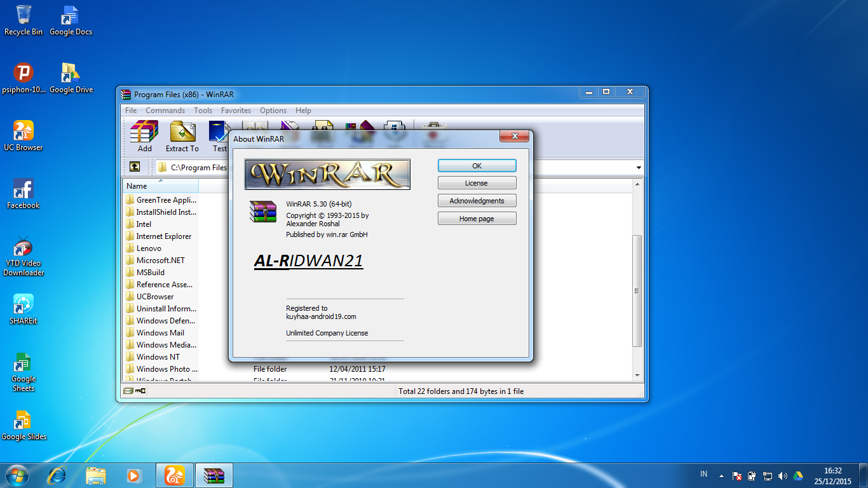Open Windows Explorer from the taskbar
Screen dimensions: 868x488
(x=96, y=475)
